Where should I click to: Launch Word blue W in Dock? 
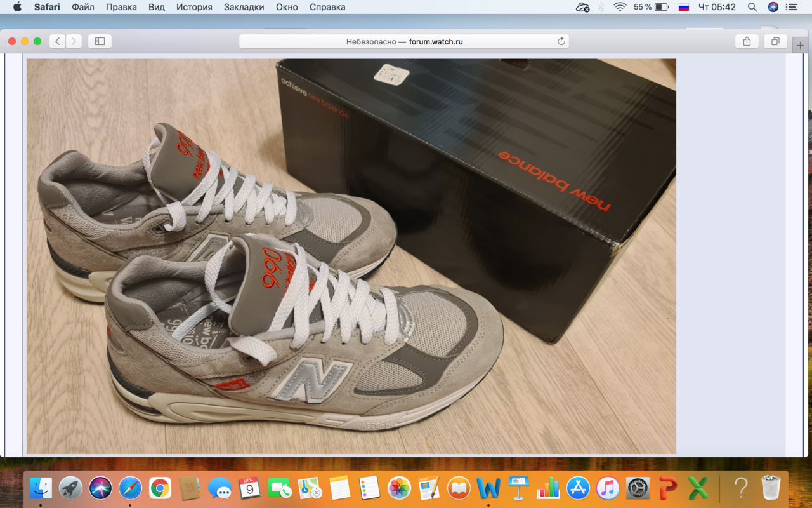[x=488, y=488]
